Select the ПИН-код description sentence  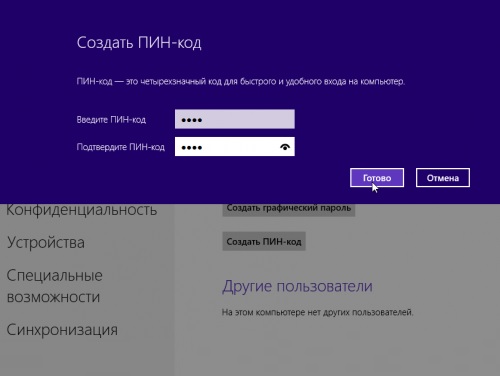[241, 81]
